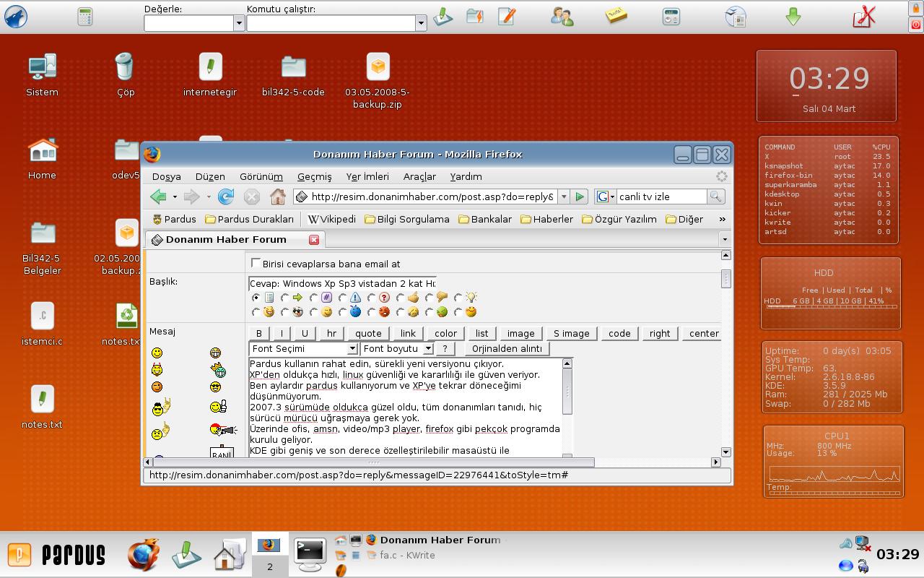Open the calculator icon in top panel

point(85,17)
